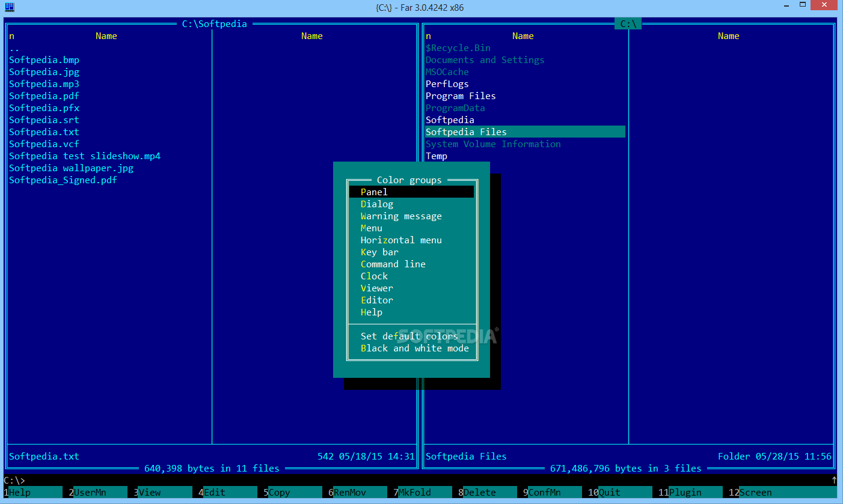
Task: Select Softpedia.pfx file
Action: pos(44,108)
